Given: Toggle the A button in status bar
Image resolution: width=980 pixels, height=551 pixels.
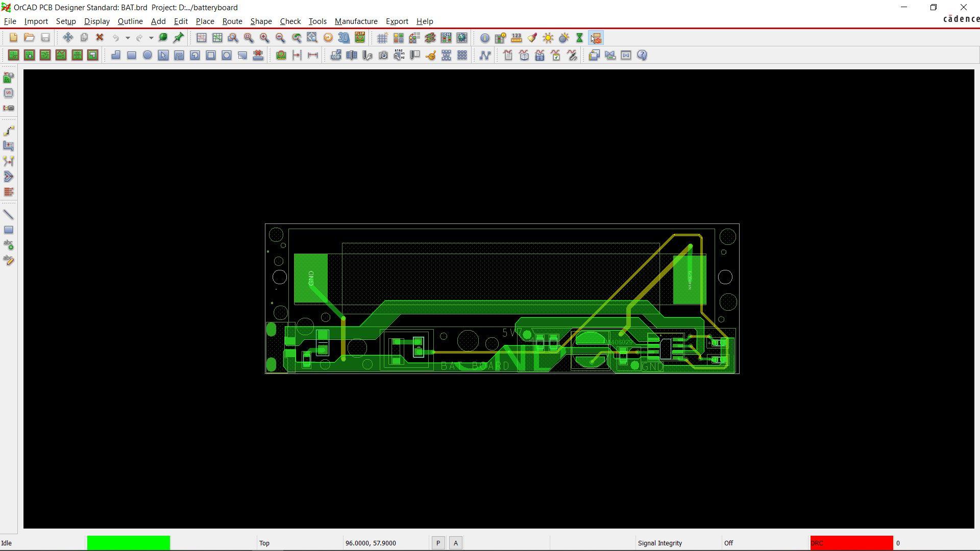Looking at the screenshot, I should pos(456,543).
